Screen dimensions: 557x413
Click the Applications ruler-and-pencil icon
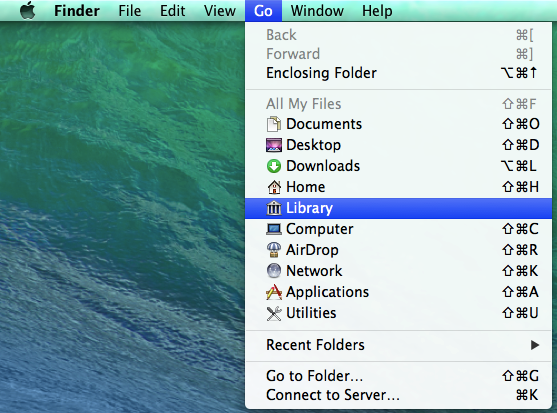[x=274, y=292]
